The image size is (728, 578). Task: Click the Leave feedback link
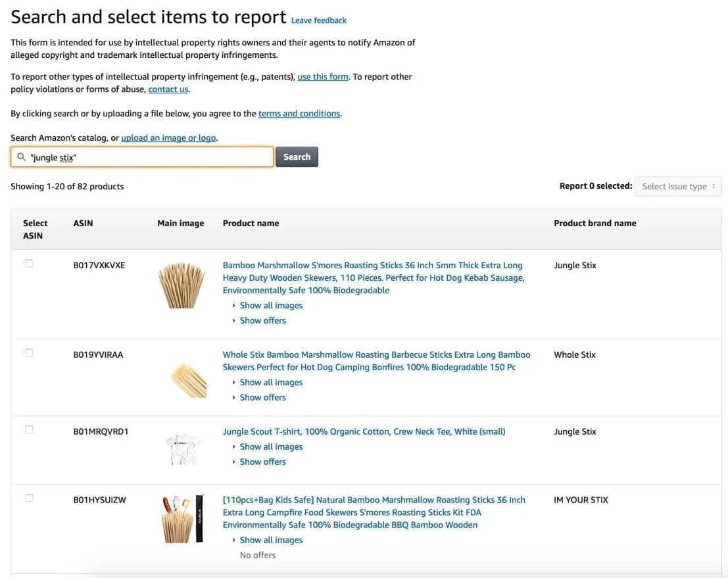point(319,19)
